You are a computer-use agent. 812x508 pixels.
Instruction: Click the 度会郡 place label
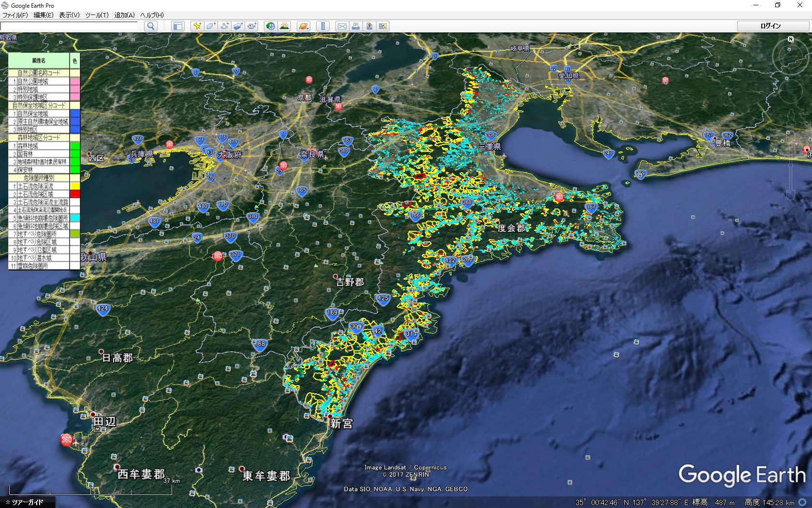point(511,228)
